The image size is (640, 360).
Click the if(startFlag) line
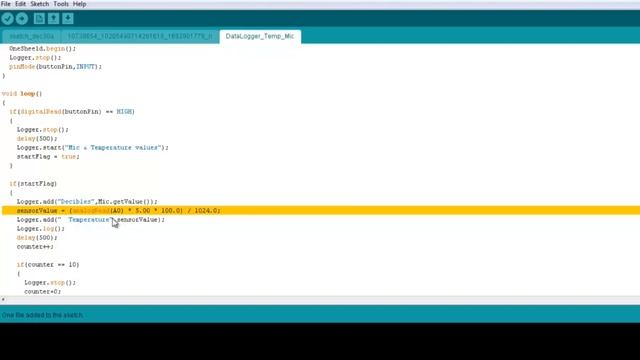[x=33, y=183]
